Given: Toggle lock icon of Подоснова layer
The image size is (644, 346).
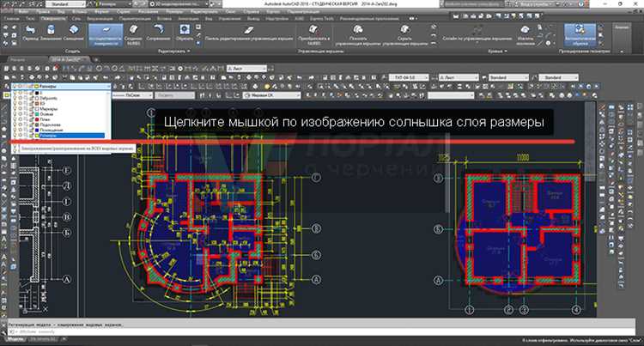Looking at the screenshot, I should coord(31,124).
